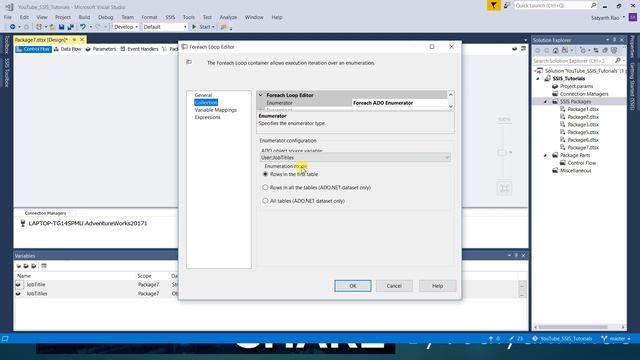Click the Add Variable icon in Variables panel
The image size is (640, 360).
click(18, 266)
